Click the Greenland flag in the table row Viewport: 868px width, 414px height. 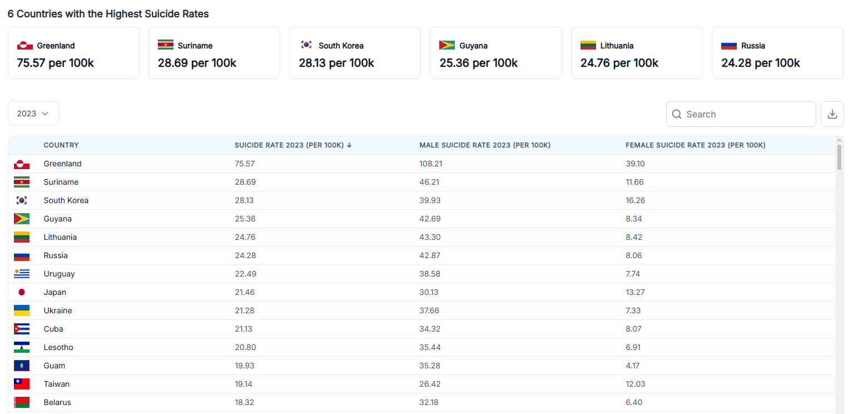[x=22, y=164]
